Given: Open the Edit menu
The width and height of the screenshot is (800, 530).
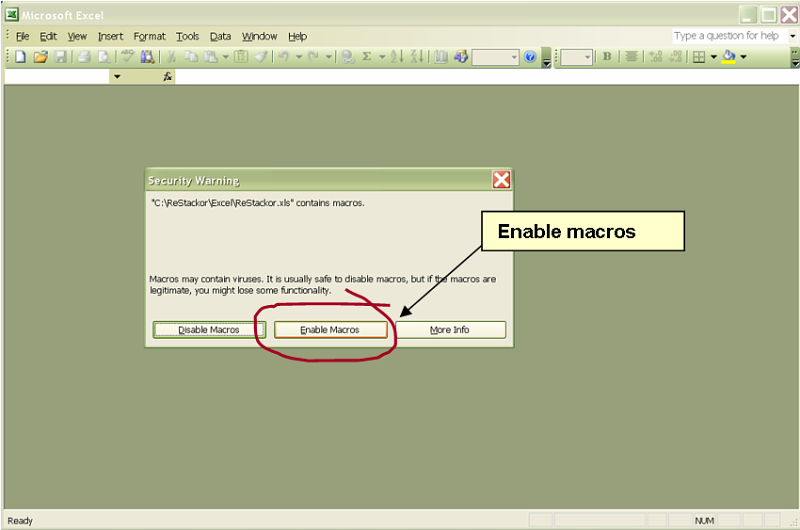Looking at the screenshot, I should point(48,36).
